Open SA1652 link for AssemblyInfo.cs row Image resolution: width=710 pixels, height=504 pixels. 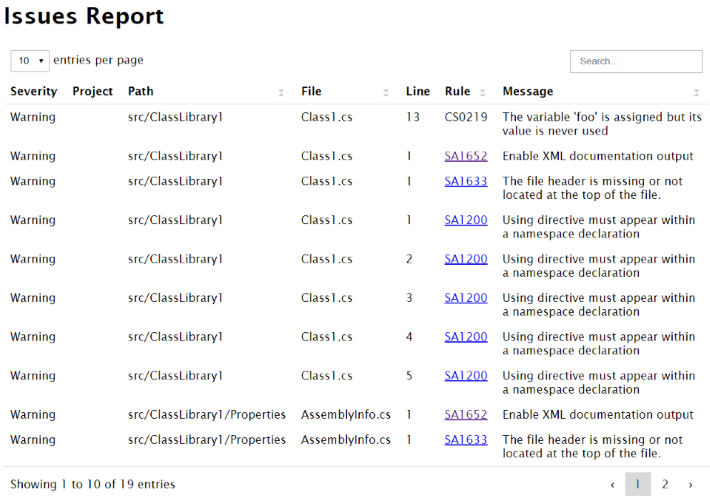[466, 415]
